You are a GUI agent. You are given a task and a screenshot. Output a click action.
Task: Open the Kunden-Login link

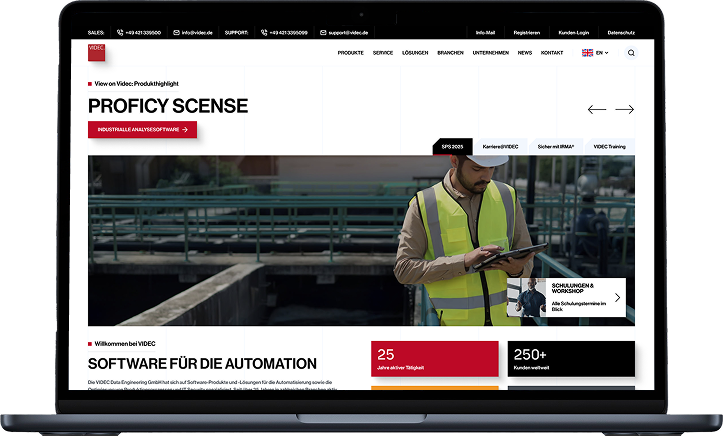pyautogui.click(x=574, y=32)
